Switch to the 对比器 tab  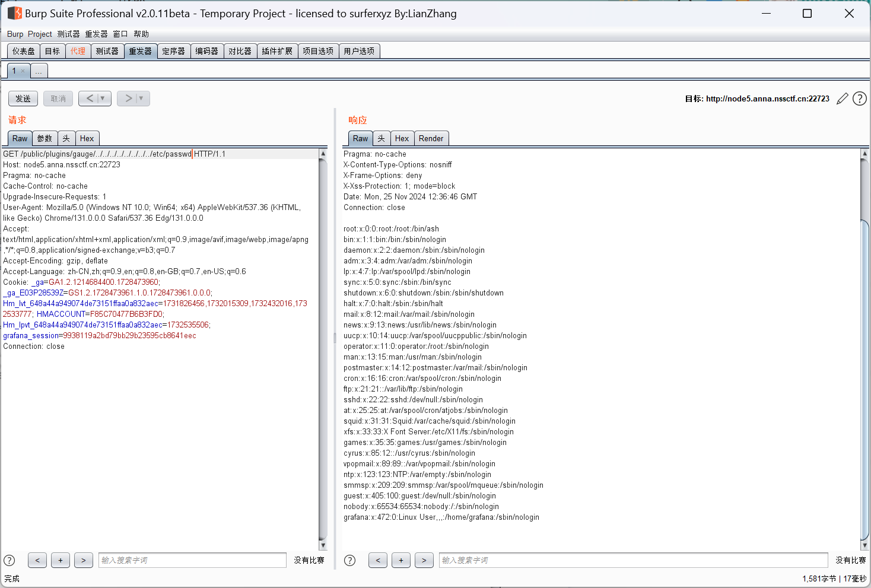240,51
